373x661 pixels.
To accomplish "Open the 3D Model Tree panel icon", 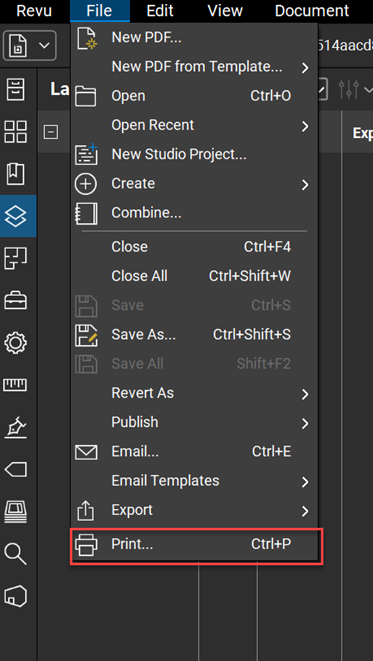I will (16, 596).
